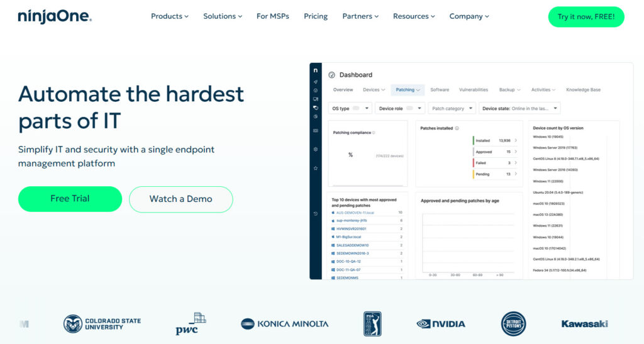Select the ticket icon in the dashboard sidebar
644x344 pixels.
tap(316, 131)
